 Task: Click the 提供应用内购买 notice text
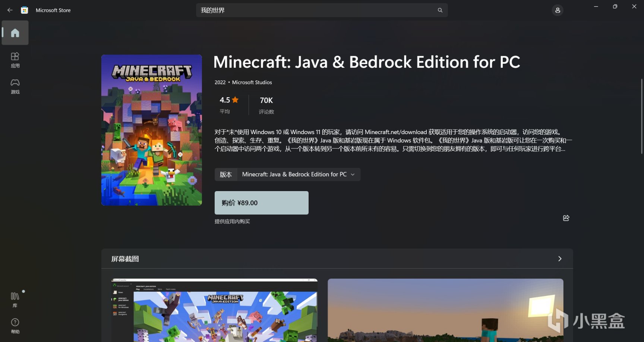coord(232,221)
